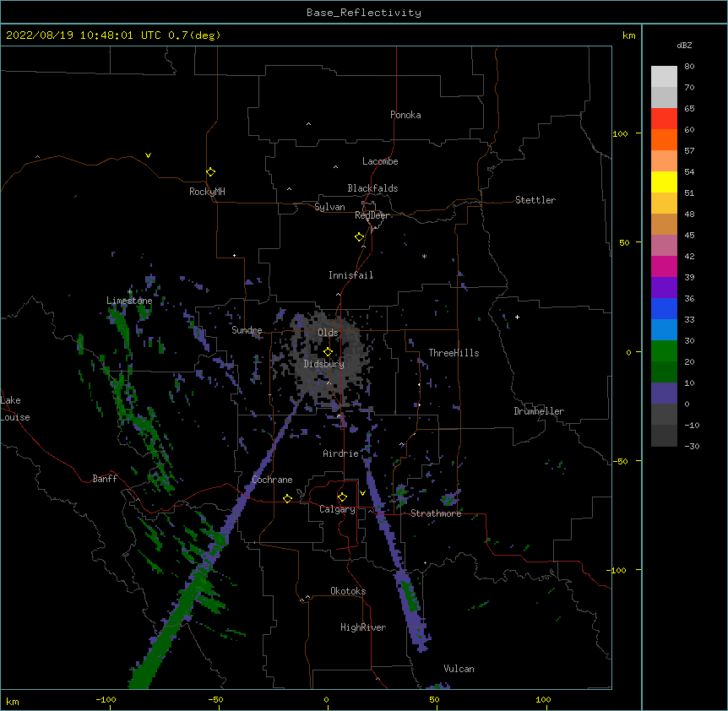
Task: Click the white asterisk marker above Limestone
Action: tap(130, 292)
